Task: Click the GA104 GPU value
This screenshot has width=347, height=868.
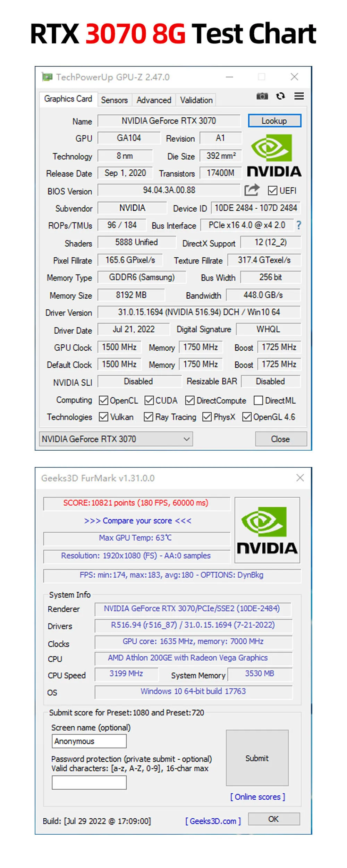Action: (x=129, y=138)
